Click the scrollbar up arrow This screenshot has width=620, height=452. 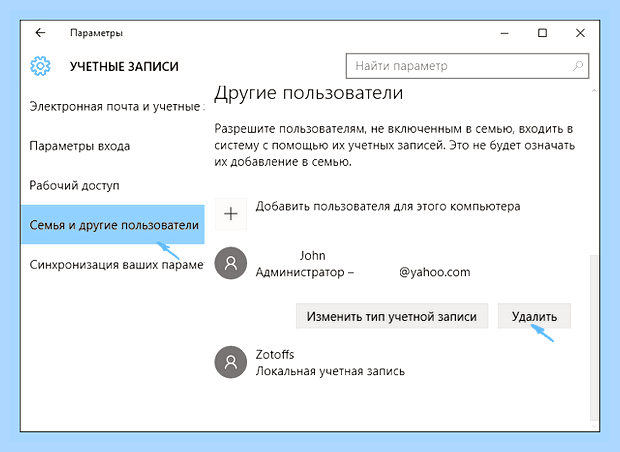594,91
